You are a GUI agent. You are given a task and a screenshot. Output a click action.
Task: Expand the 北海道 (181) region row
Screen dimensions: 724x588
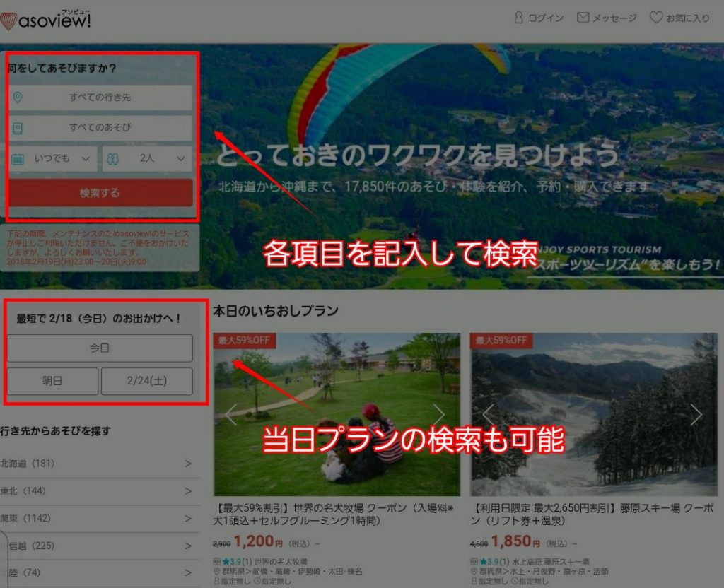(100, 464)
